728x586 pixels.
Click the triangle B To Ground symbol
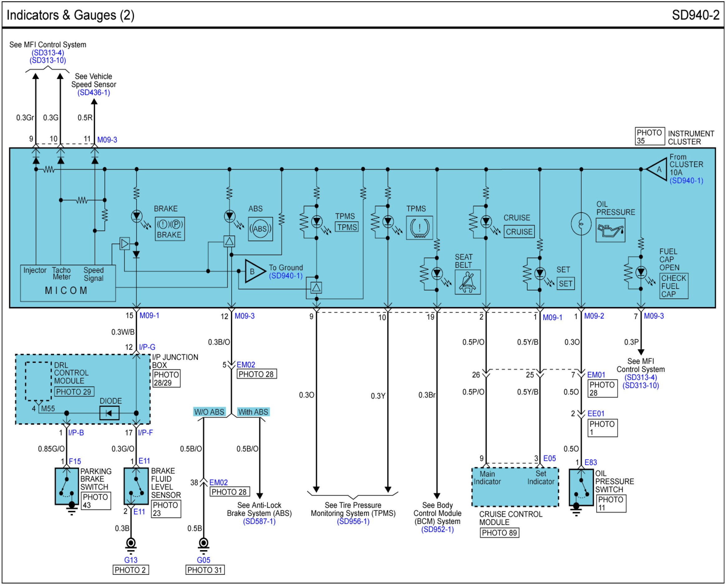point(254,271)
